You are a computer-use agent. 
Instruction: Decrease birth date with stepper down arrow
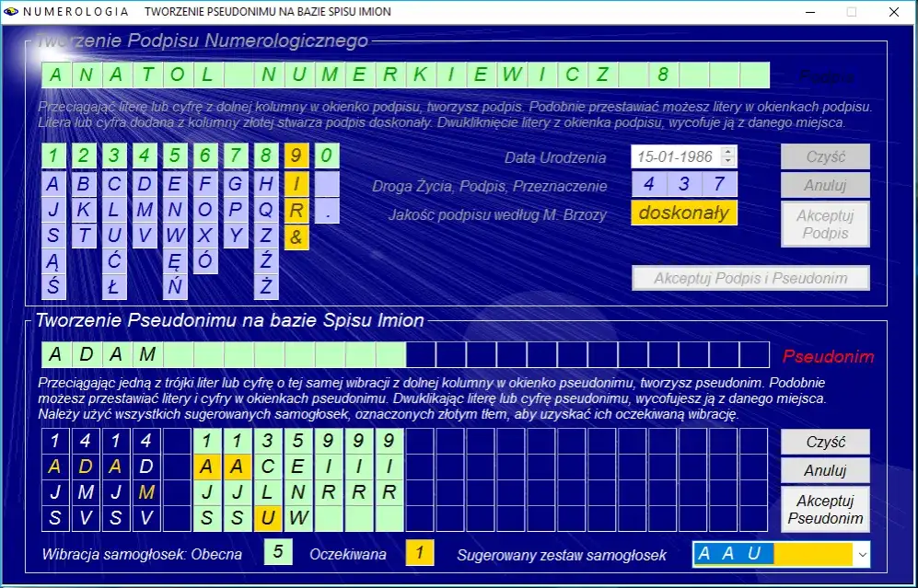pyautogui.click(x=729, y=162)
